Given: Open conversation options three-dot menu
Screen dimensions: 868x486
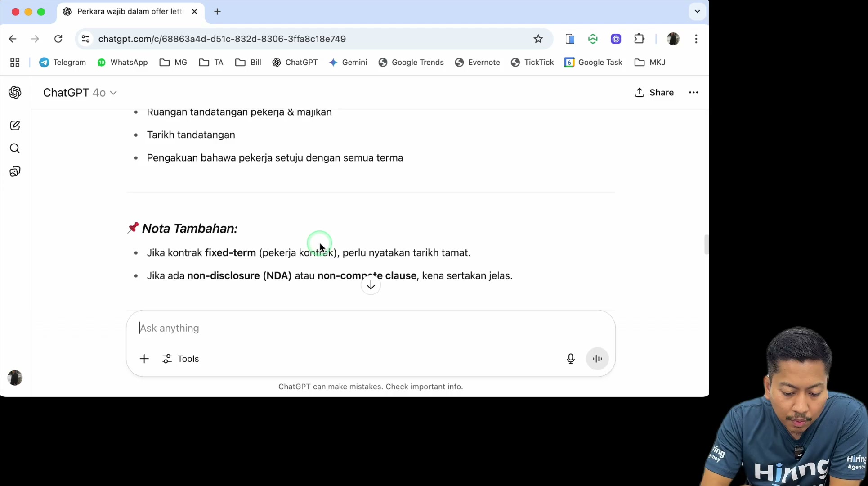Looking at the screenshot, I should [694, 93].
